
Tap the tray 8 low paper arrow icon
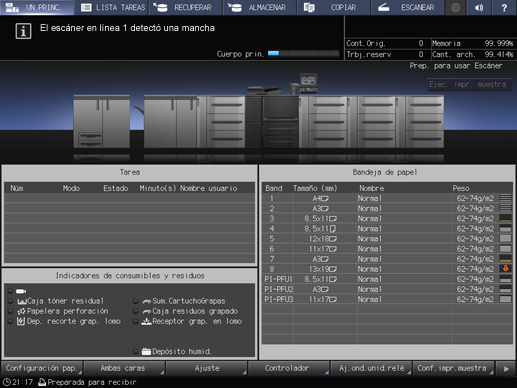coord(505,269)
